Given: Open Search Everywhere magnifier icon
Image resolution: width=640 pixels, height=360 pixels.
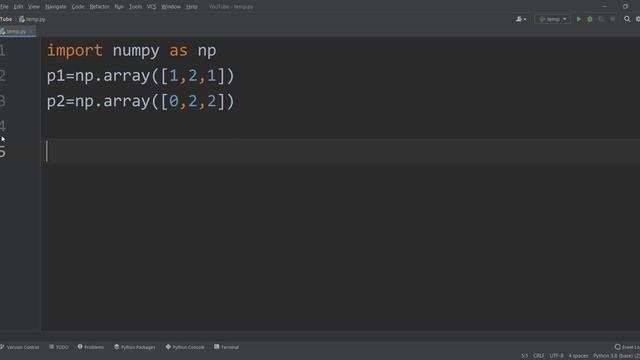Looking at the screenshot, I should point(627,19).
